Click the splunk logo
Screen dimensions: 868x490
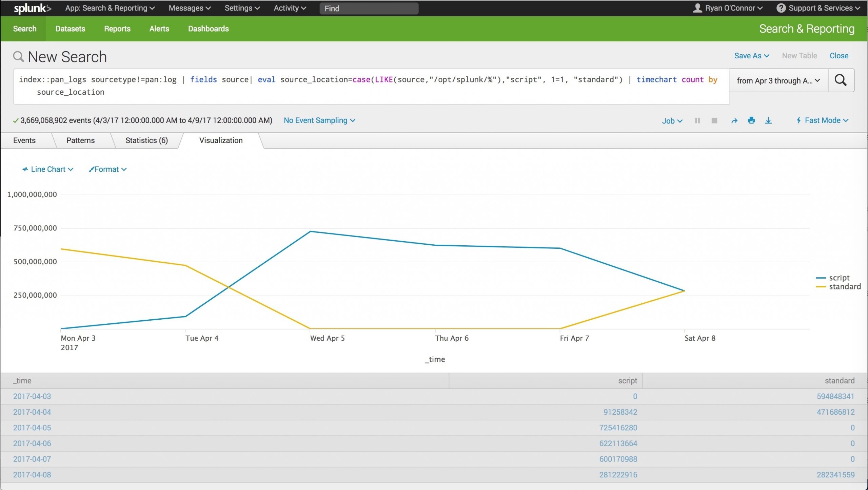click(32, 8)
